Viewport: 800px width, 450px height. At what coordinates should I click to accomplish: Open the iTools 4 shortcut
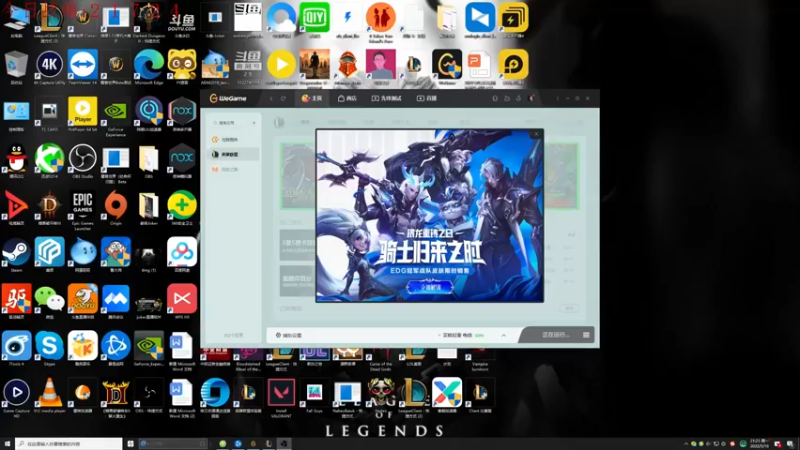[16, 349]
